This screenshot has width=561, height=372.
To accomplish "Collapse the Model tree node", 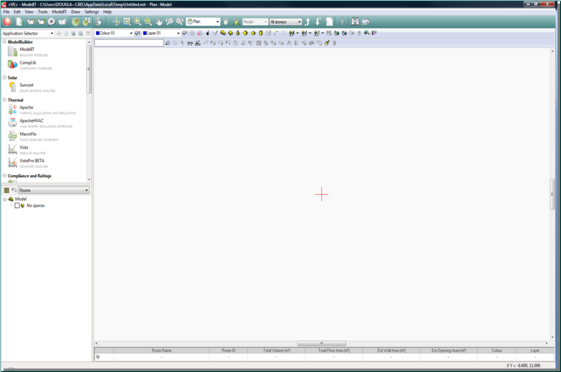I will (x=5, y=199).
